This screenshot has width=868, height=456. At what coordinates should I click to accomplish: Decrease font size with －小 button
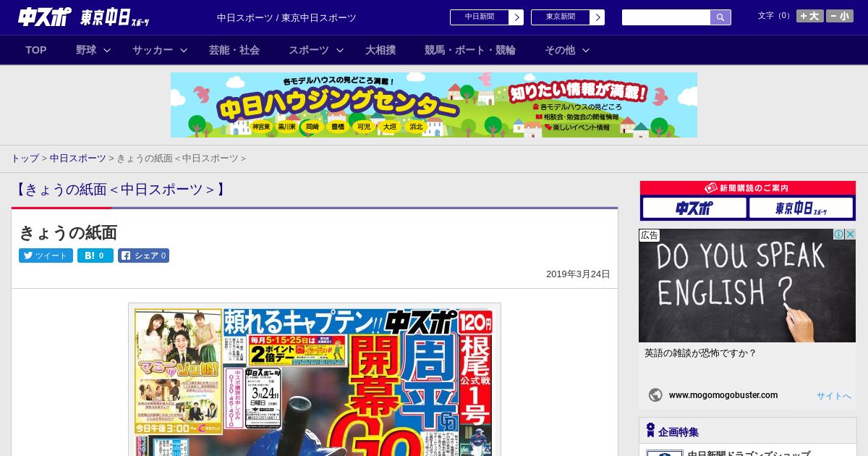point(840,16)
